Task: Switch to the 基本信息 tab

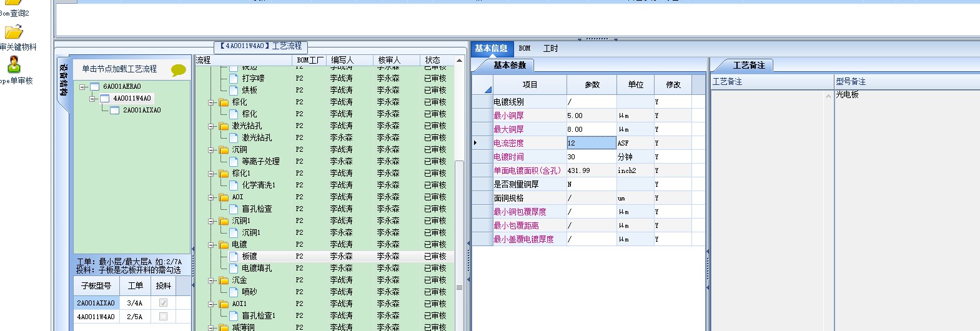Action: coord(491,49)
